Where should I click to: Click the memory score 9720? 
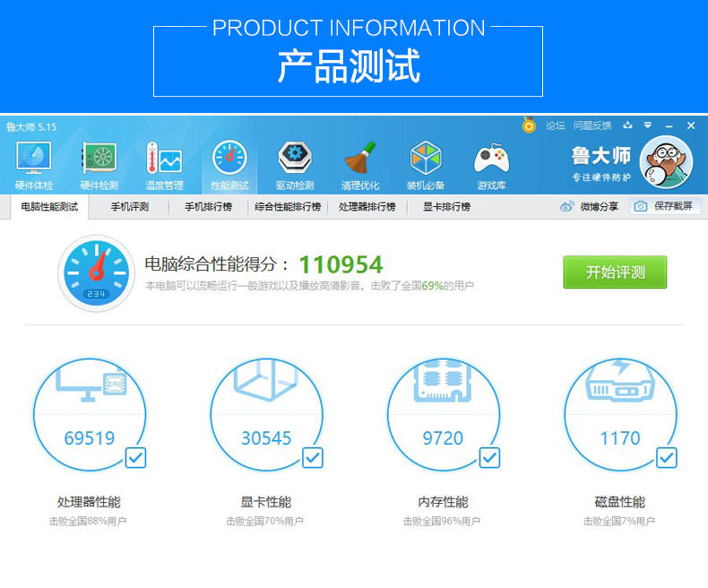tap(443, 437)
